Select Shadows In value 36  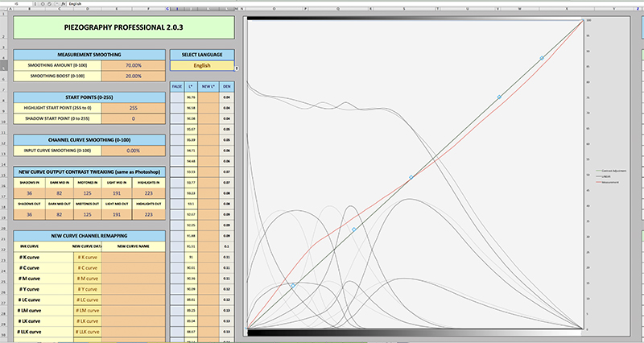click(x=30, y=194)
